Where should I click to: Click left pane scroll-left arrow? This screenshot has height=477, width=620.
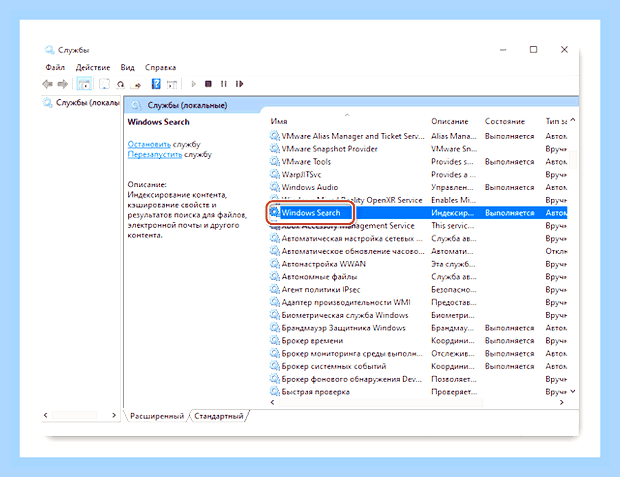(x=45, y=415)
